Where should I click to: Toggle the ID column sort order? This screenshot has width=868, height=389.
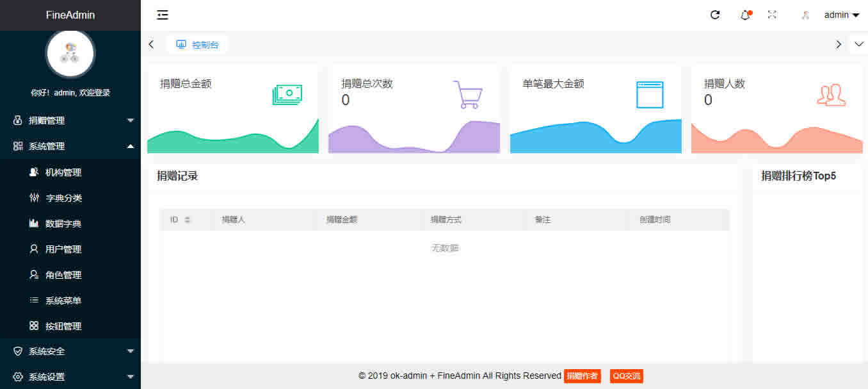187,219
